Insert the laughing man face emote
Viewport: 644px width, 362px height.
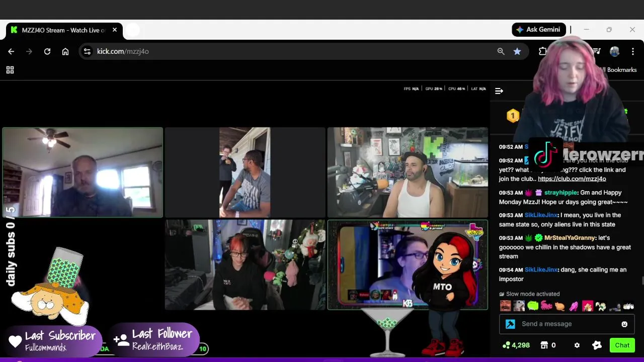[506, 306]
